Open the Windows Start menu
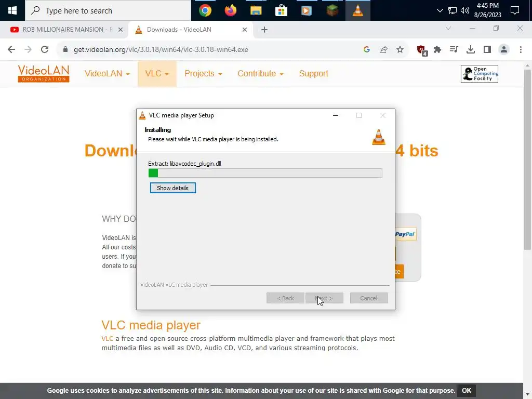Image resolution: width=532 pixels, height=399 pixels. (12, 10)
